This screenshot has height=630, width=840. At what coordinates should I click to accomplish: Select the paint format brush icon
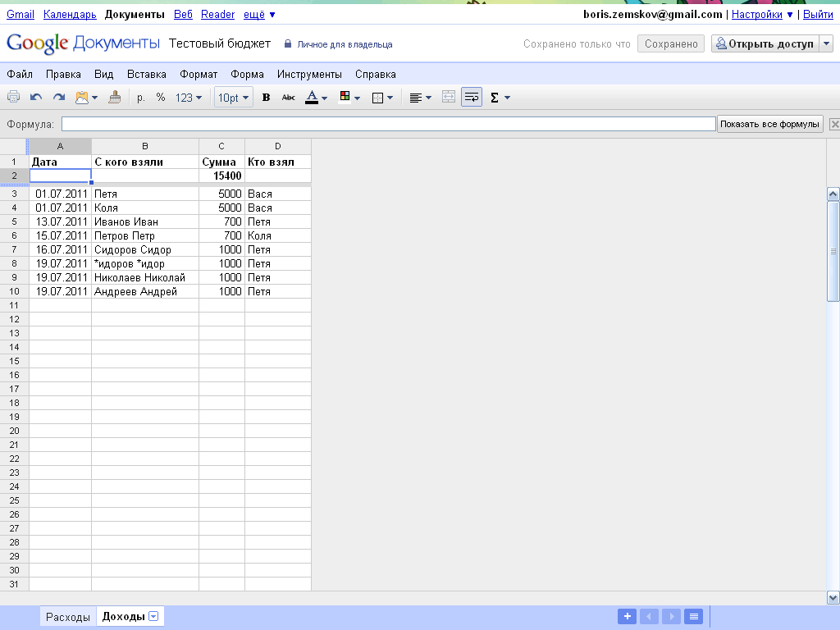pyautogui.click(x=114, y=98)
